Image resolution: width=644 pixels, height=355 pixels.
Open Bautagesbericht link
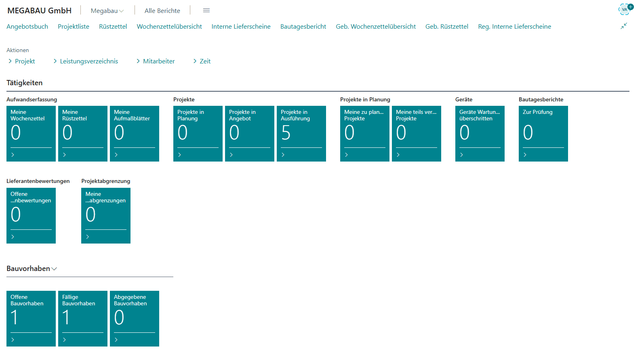coord(303,27)
